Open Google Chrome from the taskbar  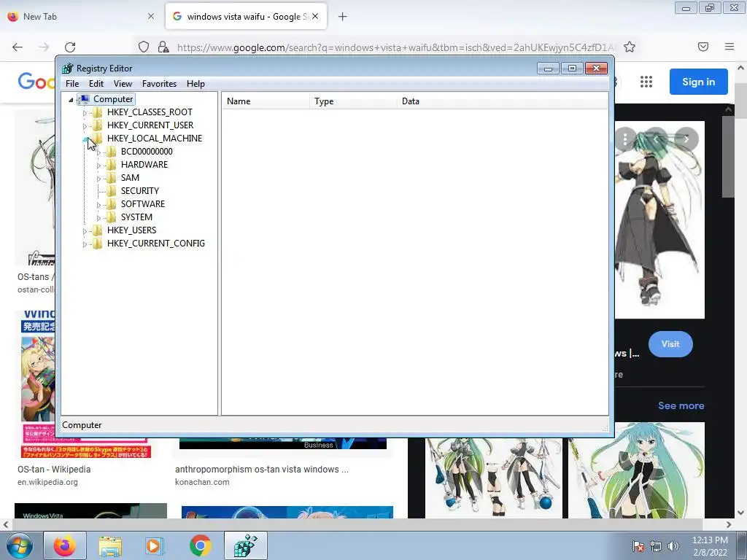coord(200,545)
